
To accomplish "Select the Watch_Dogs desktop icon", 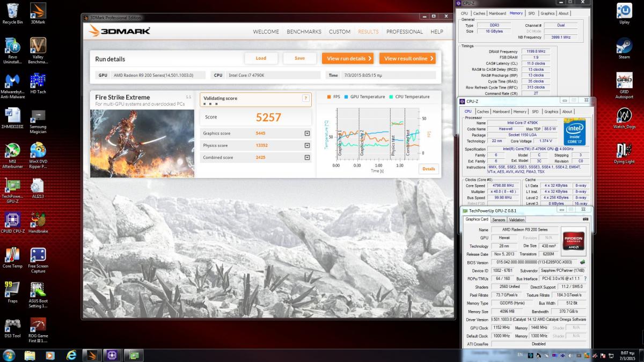I will [624, 119].
